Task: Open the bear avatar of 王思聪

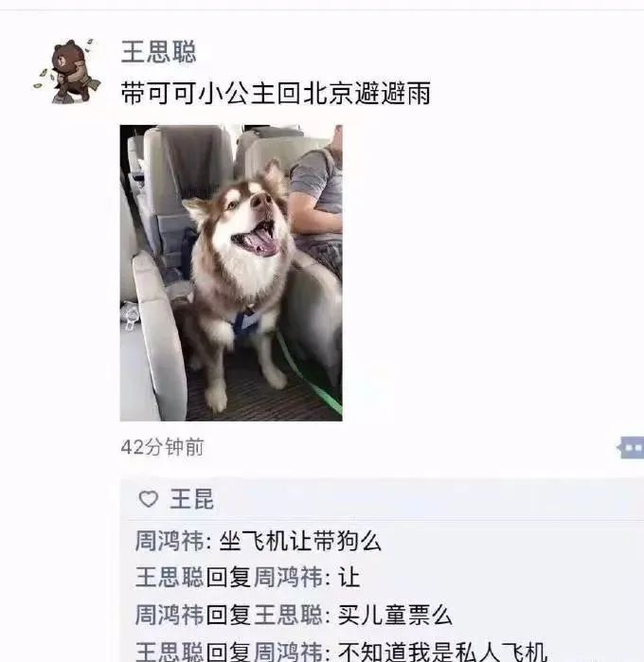Action: tap(67, 71)
